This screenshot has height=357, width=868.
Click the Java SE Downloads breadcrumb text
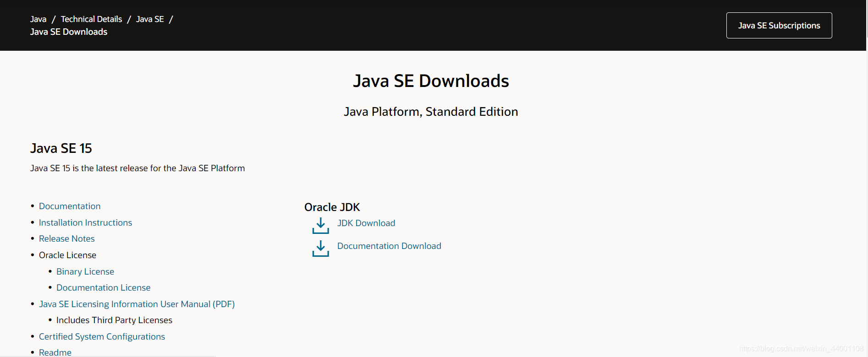pyautogui.click(x=69, y=32)
